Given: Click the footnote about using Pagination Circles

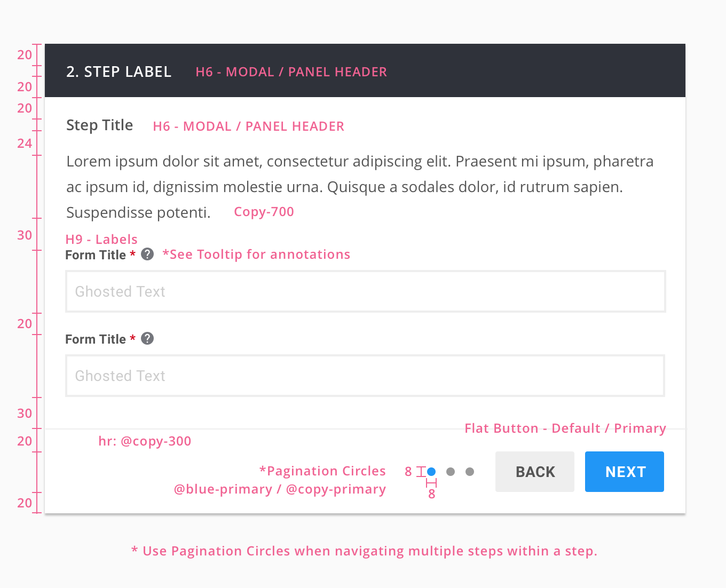Looking at the screenshot, I should pos(364,551).
